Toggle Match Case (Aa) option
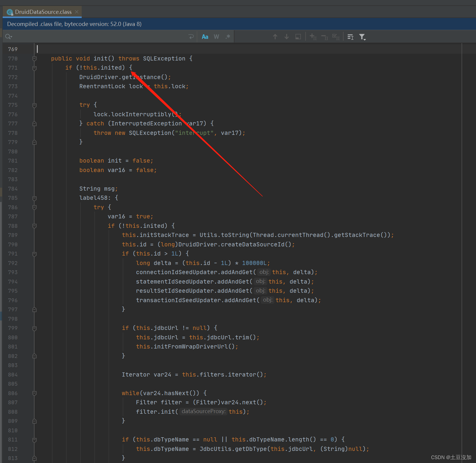This screenshot has width=476, height=463. coord(205,37)
